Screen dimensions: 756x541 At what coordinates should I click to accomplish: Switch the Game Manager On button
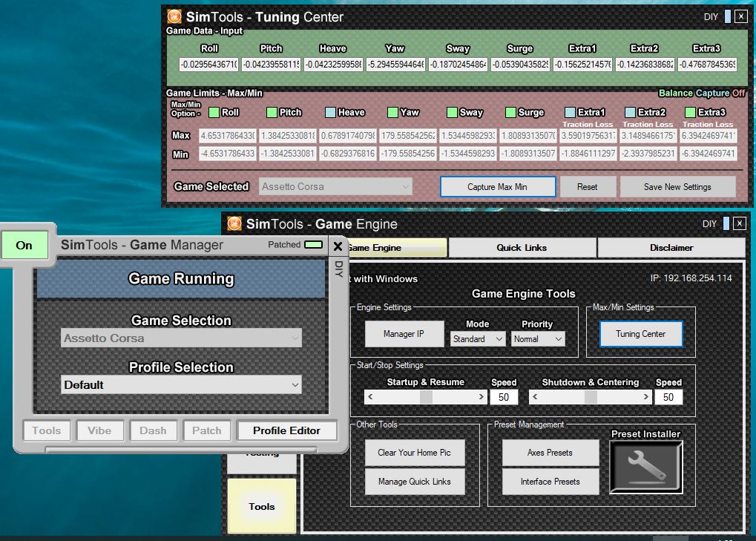tap(24, 245)
